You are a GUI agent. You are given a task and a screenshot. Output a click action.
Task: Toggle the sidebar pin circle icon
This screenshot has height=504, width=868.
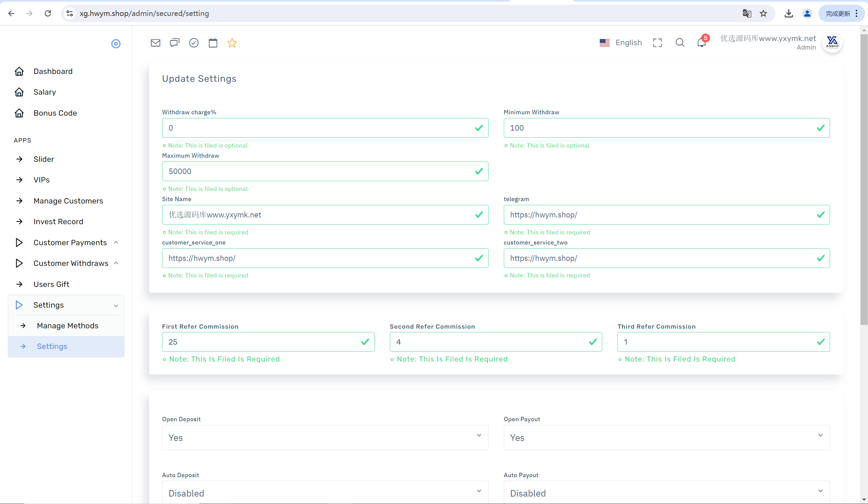(116, 44)
